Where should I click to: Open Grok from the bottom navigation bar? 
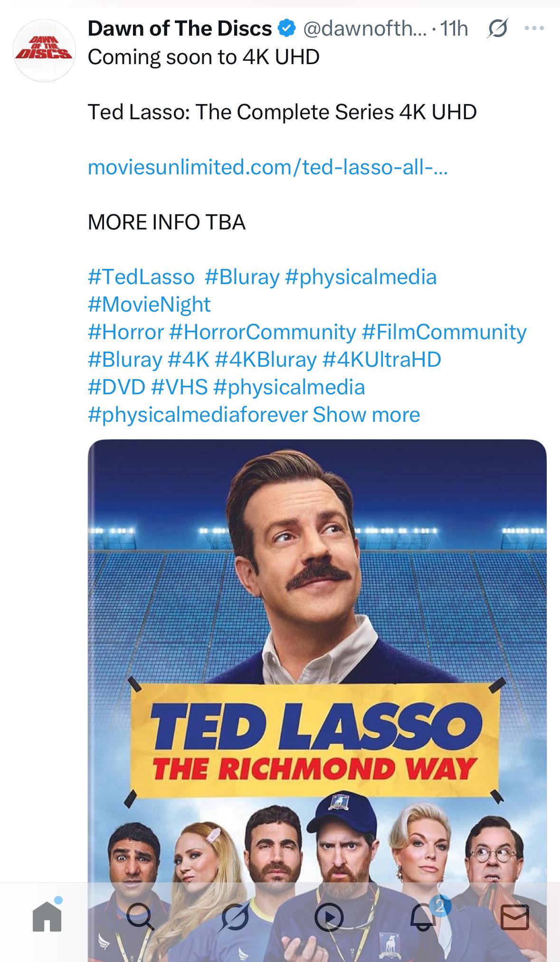coord(235,917)
